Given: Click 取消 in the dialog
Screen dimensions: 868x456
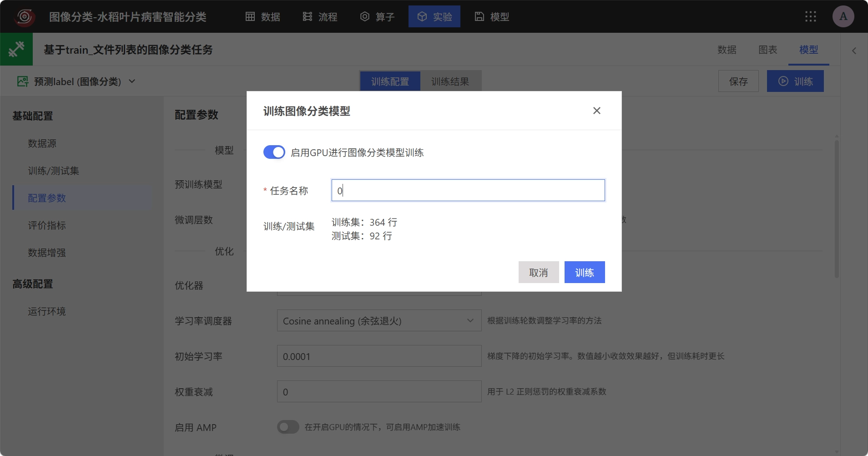Looking at the screenshot, I should pyautogui.click(x=539, y=272).
